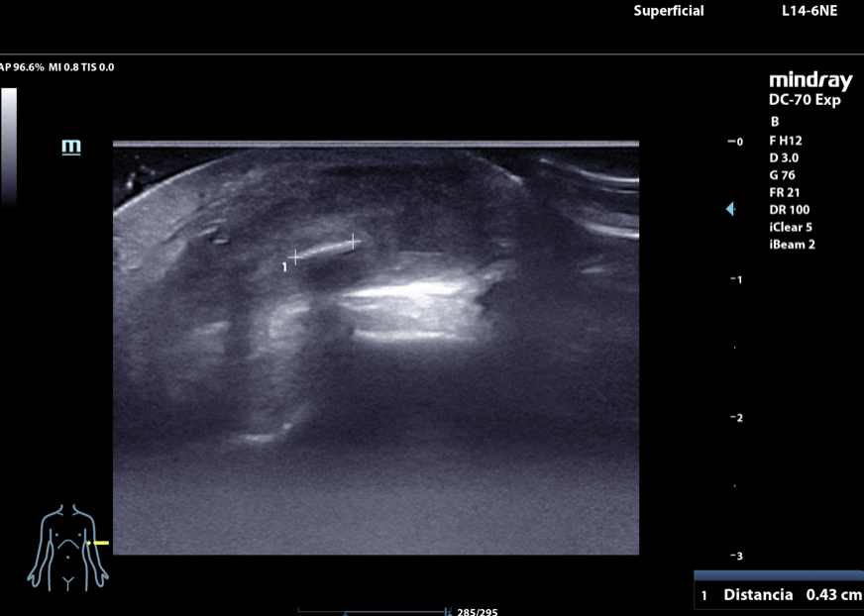
Task: Click the iClear 5 setting
Action: [x=791, y=227]
